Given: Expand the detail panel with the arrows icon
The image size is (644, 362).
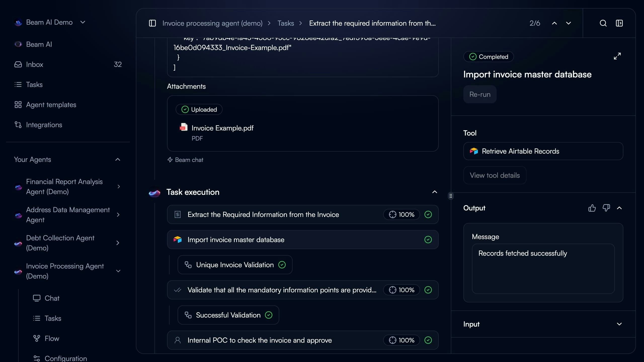Looking at the screenshot, I should point(617,56).
